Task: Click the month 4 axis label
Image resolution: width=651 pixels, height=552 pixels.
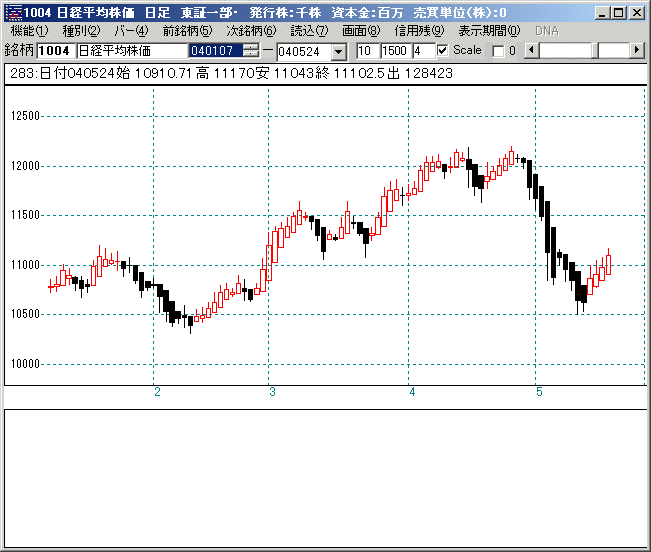Action: [x=412, y=392]
